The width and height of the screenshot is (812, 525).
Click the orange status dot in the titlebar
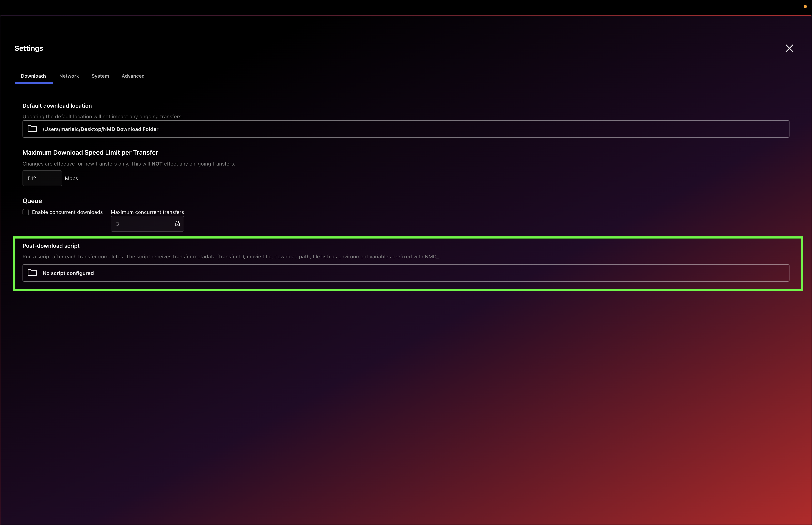pos(805,6)
